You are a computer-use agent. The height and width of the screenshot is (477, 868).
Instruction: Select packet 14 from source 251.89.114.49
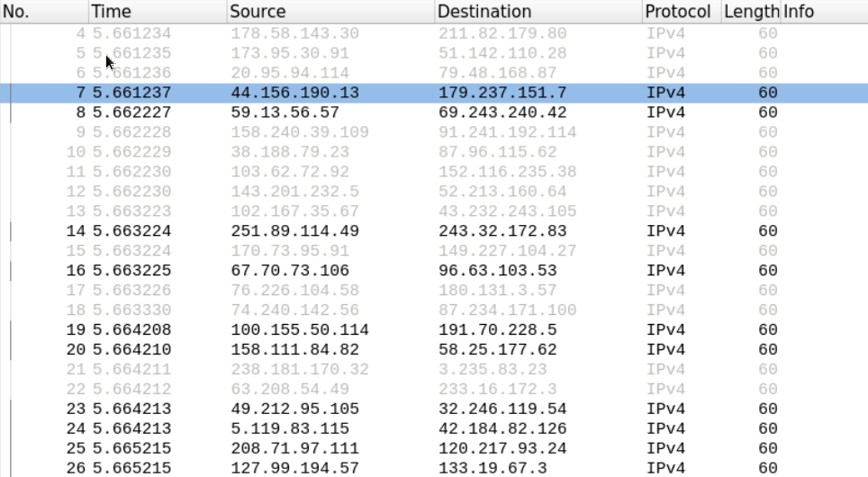[x=294, y=231]
